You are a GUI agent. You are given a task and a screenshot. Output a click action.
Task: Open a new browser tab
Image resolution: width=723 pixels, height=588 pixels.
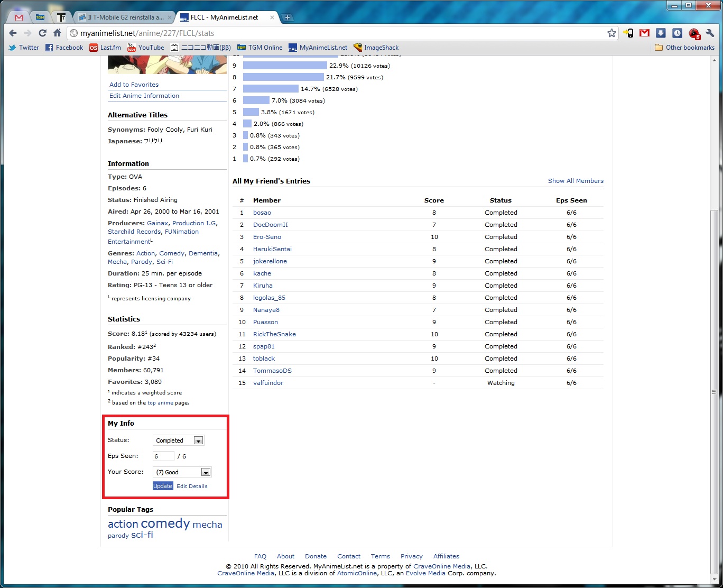(288, 17)
